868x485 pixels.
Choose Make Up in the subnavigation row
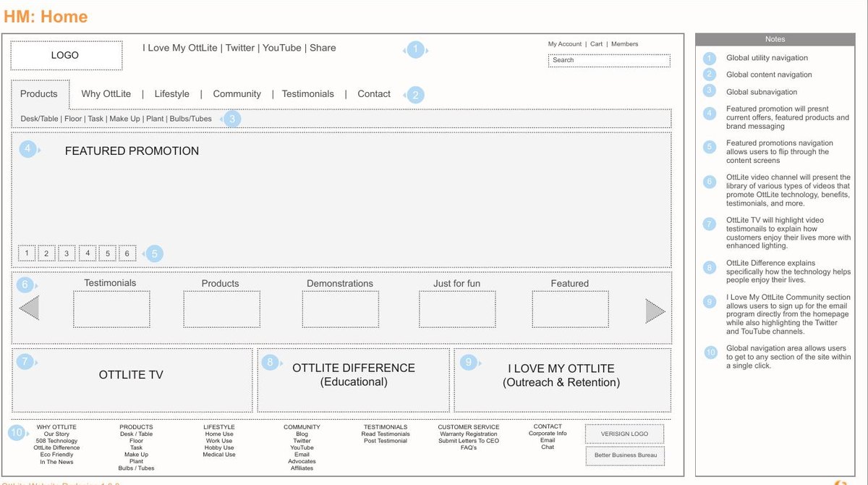click(124, 119)
